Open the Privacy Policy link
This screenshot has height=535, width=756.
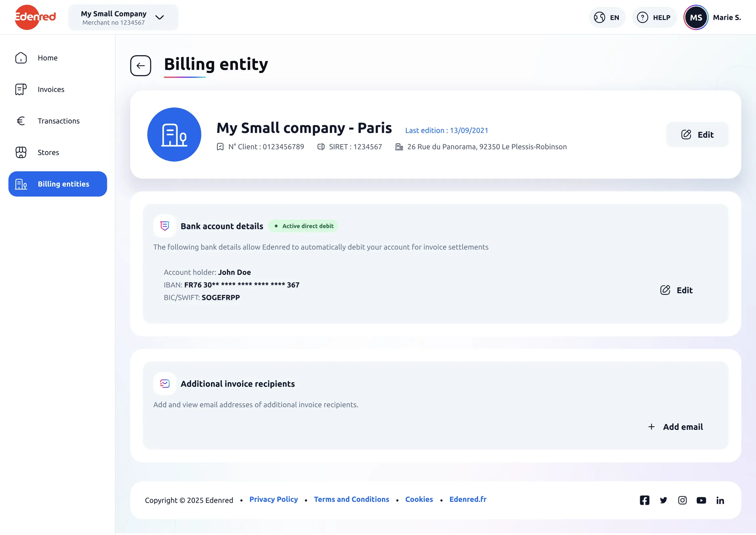(x=274, y=500)
